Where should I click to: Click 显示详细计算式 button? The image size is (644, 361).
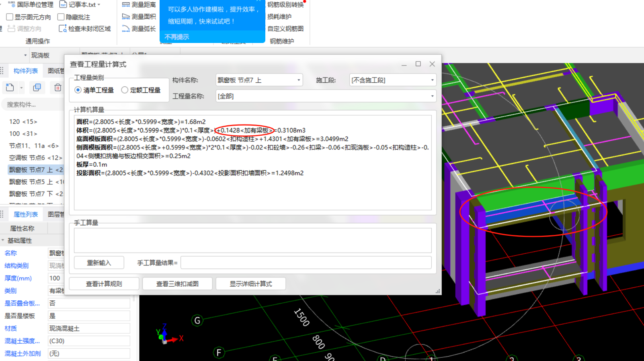[x=251, y=283]
